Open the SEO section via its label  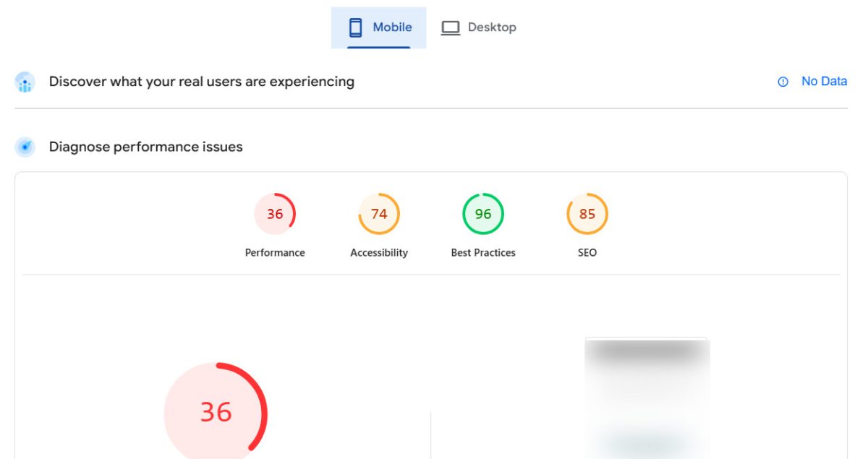(x=587, y=252)
